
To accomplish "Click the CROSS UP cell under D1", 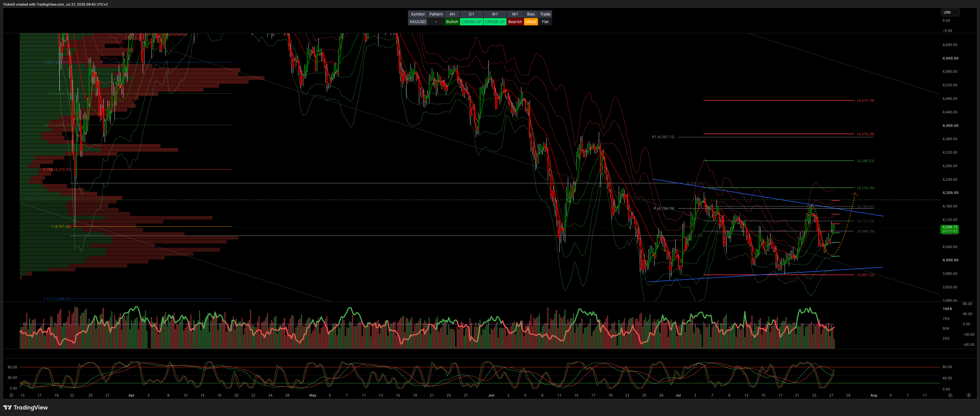I will point(471,22).
